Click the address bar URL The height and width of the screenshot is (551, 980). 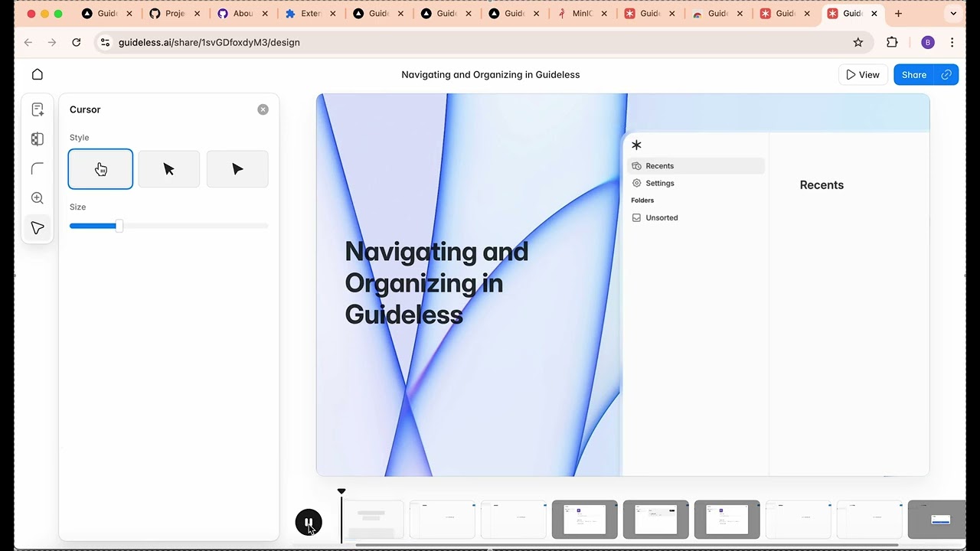209,42
